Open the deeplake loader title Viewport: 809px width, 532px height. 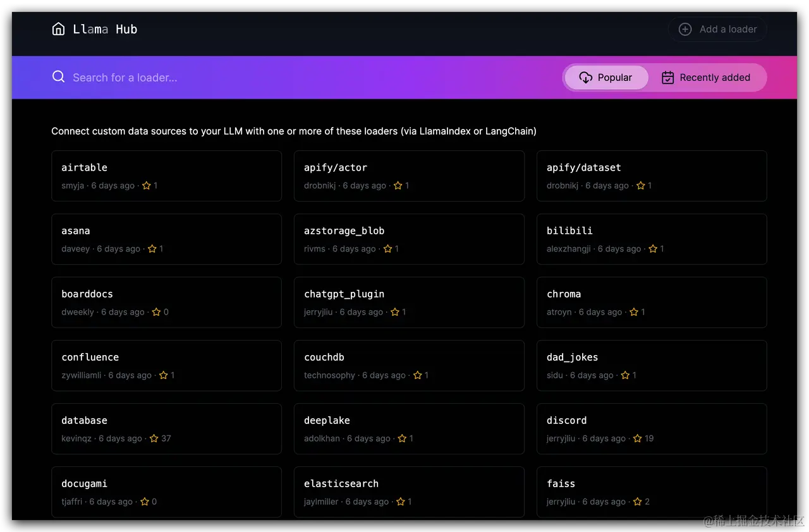[x=327, y=421]
